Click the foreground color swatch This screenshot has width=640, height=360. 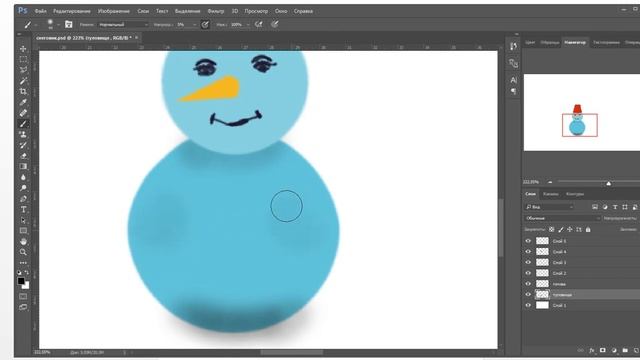[x=21, y=281]
